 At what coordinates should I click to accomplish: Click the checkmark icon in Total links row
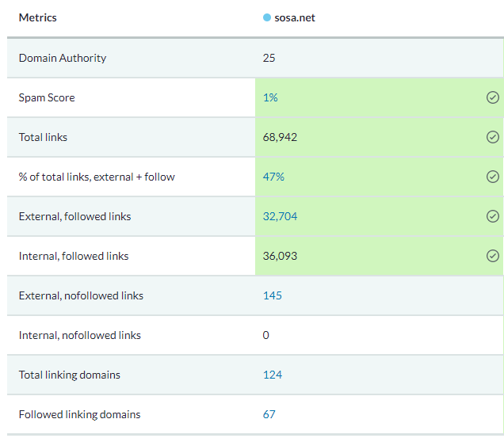pyautogui.click(x=492, y=137)
